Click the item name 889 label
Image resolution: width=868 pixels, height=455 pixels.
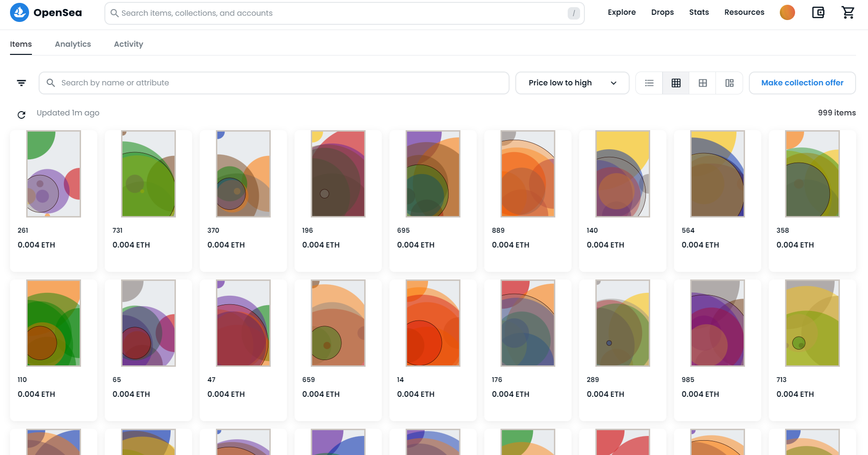click(x=498, y=230)
